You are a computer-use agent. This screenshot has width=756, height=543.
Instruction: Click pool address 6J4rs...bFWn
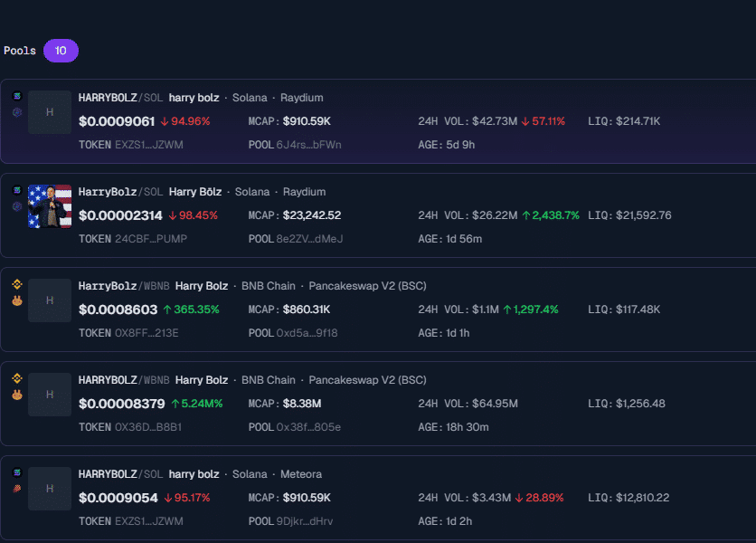pos(308,145)
